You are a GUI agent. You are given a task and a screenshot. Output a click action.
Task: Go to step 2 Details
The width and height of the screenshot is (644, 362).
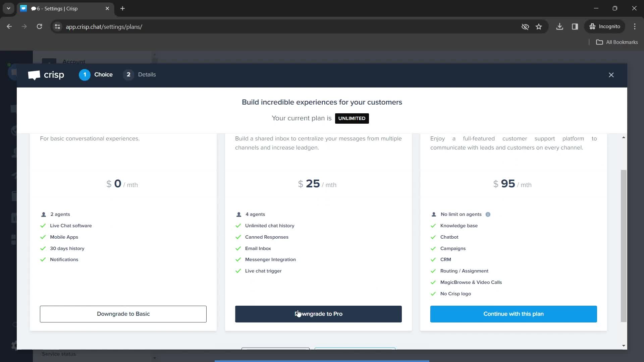click(140, 75)
